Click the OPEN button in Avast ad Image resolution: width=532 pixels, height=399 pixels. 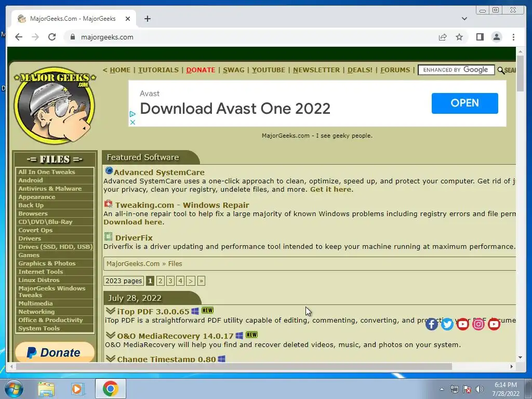[x=465, y=103]
